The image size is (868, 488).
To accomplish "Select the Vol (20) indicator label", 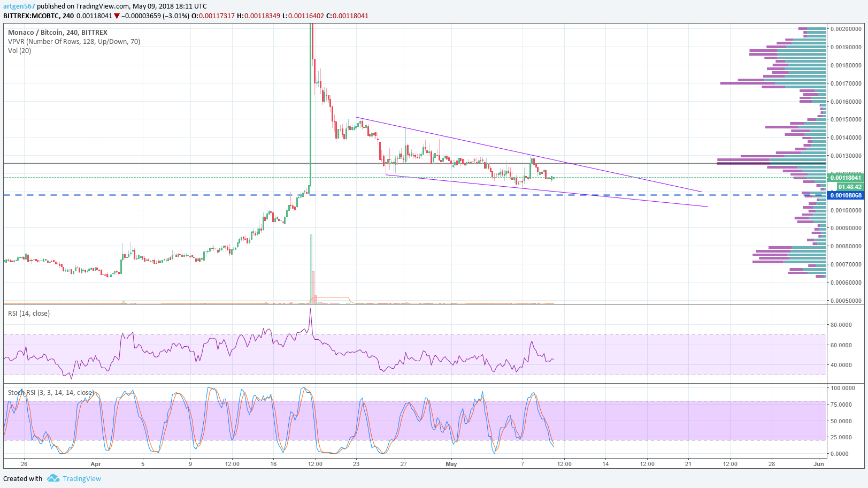I will [x=20, y=51].
